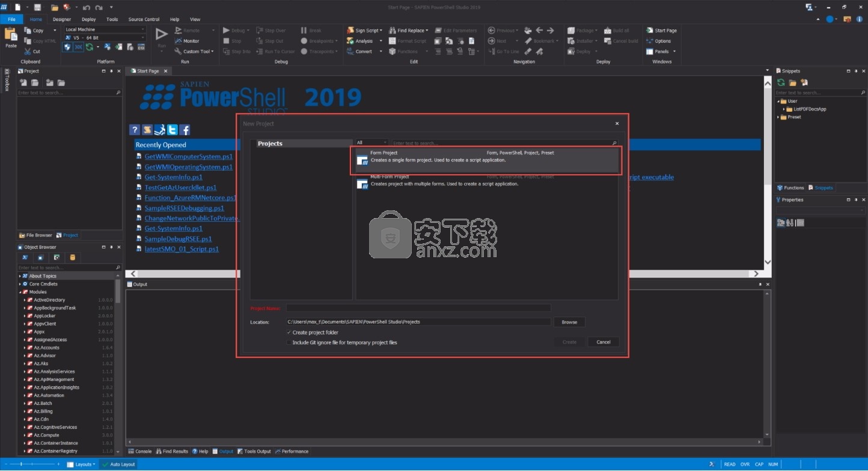The width and height of the screenshot is (868, 471).
Task: Click the navigate forward arrow icon
Action: click(550, 30)
